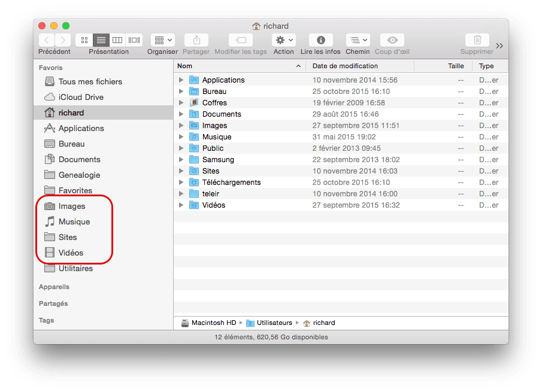Go forward with the next arrow

(x=63, y=40)
